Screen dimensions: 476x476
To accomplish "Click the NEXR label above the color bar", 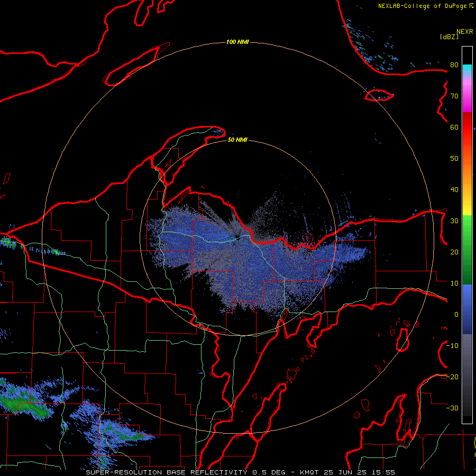I will 465,32.
